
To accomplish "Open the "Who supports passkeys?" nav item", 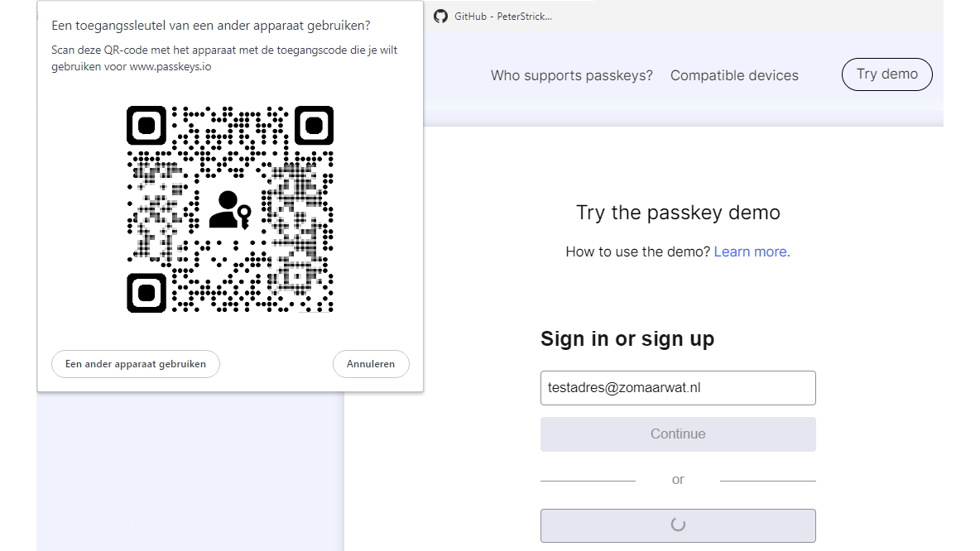I will coord(571,75).
